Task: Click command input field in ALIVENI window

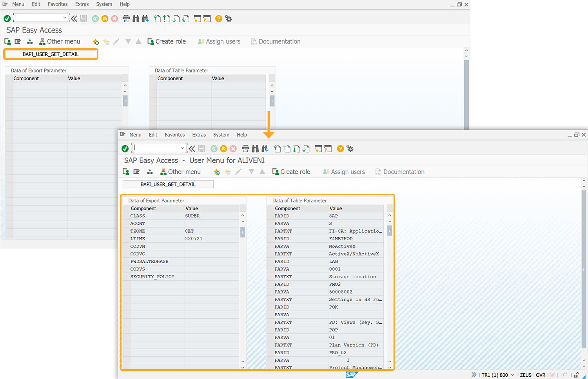Action: (158, 148)
